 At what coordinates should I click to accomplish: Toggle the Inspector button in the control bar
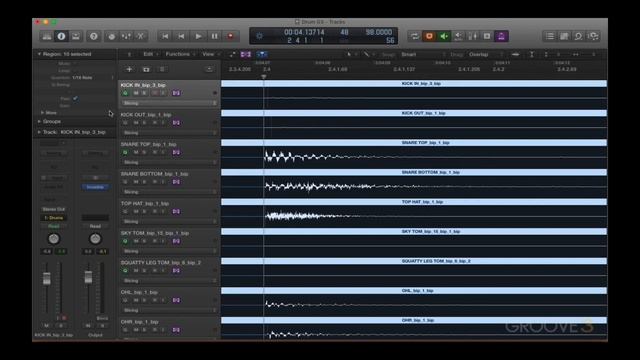tap(61, 36)
